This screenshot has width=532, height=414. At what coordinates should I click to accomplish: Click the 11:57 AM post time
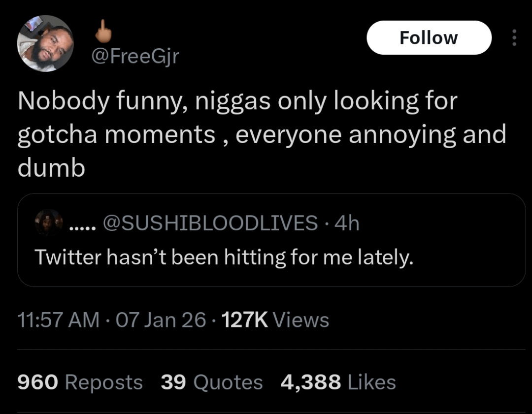[58, 320]
